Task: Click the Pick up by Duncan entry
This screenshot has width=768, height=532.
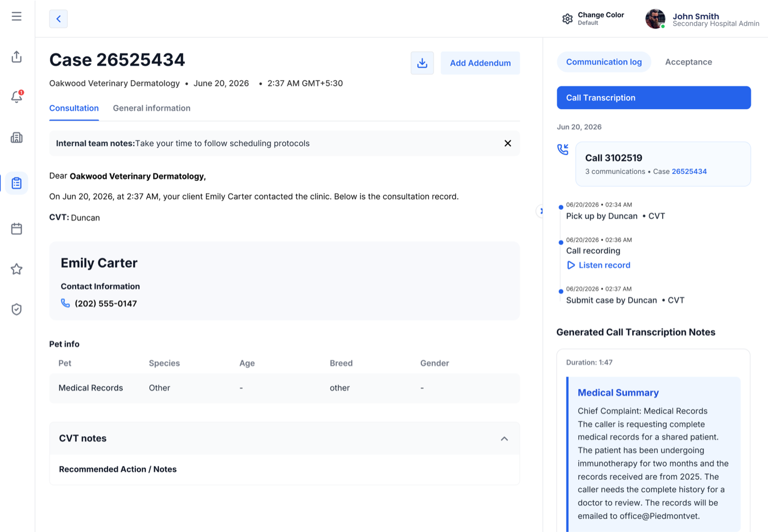Action: coord(616,216)
